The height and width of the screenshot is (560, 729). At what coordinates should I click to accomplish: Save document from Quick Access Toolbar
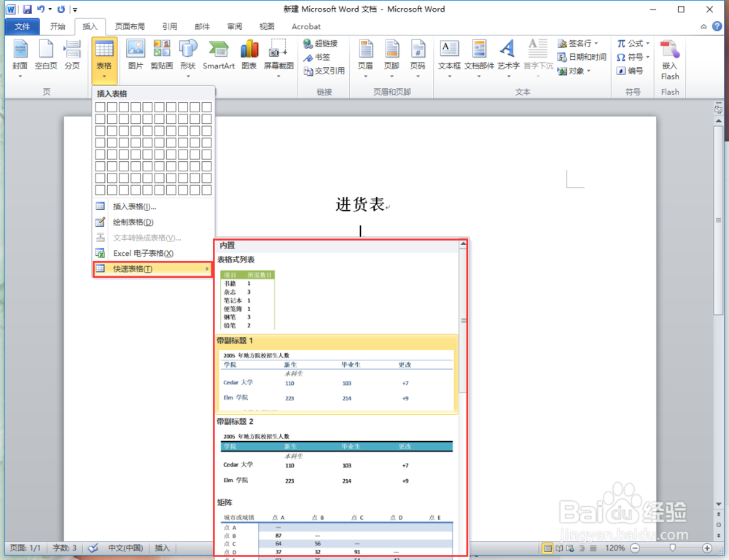tap(27, 9)
